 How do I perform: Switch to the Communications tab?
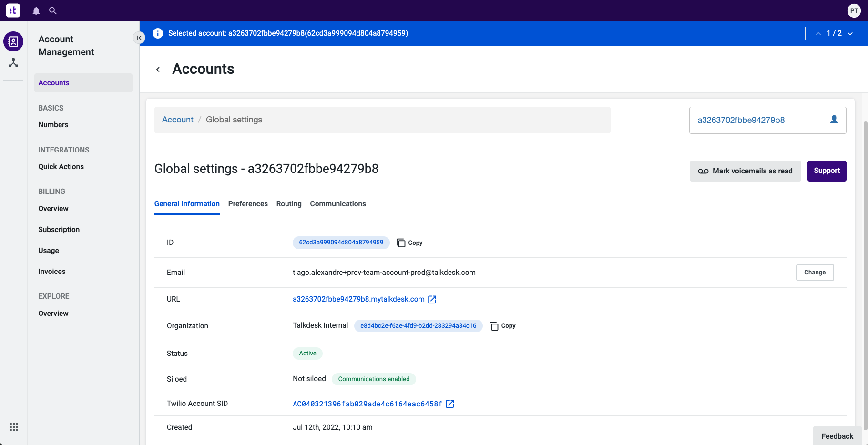click(x=338, y=204)
